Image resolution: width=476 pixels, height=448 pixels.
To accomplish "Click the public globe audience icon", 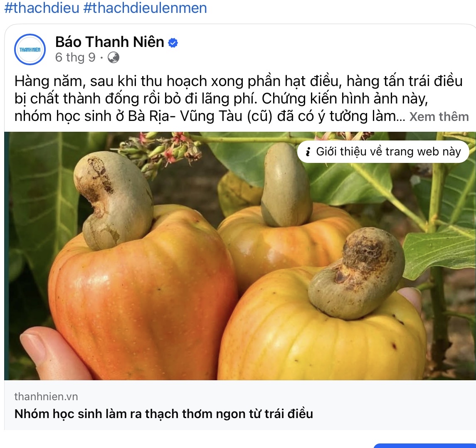I will click(113, 57).
